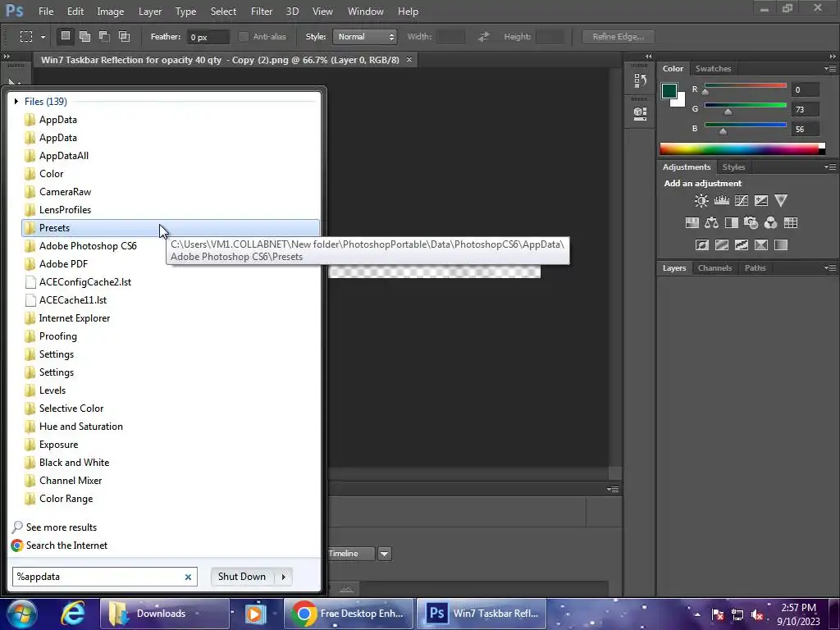The width and height of the screenshot is (840, 630).
Task: Choose Add to selection mode
Action: (x=84, y=36)
